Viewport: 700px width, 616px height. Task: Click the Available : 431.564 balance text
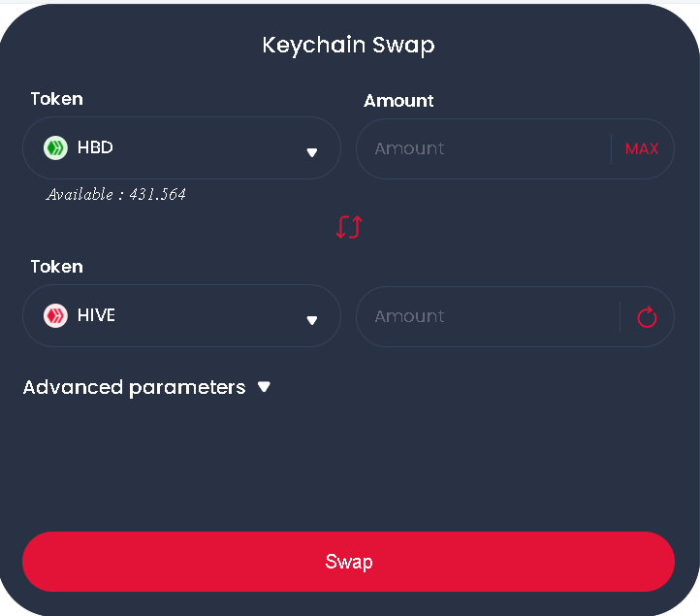[115, 194]
